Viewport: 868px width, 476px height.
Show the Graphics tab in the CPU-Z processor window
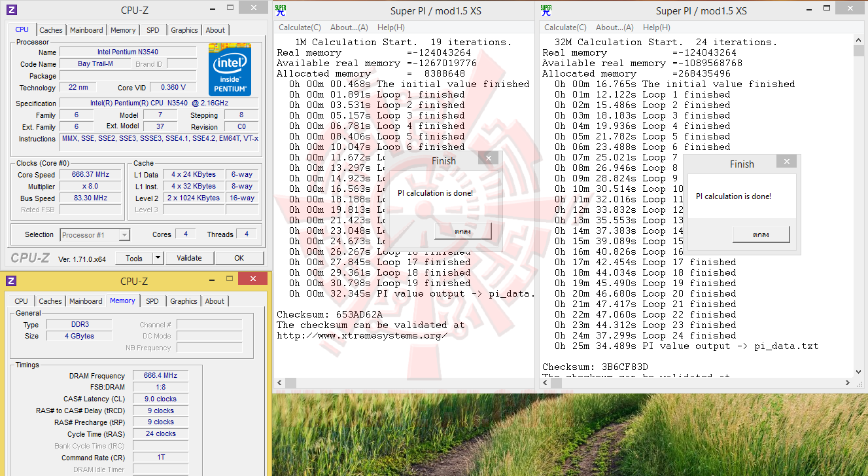tap(184, 30)
